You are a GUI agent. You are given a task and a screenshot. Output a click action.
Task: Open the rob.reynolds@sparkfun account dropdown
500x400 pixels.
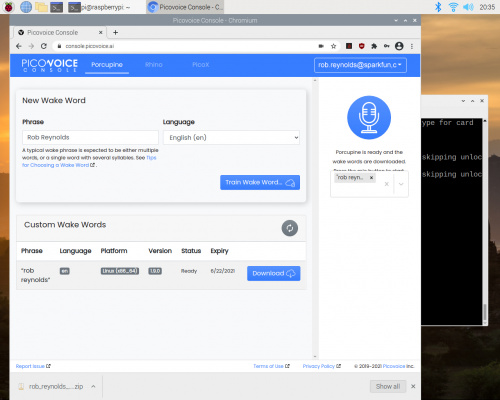(x=360, y=65)
